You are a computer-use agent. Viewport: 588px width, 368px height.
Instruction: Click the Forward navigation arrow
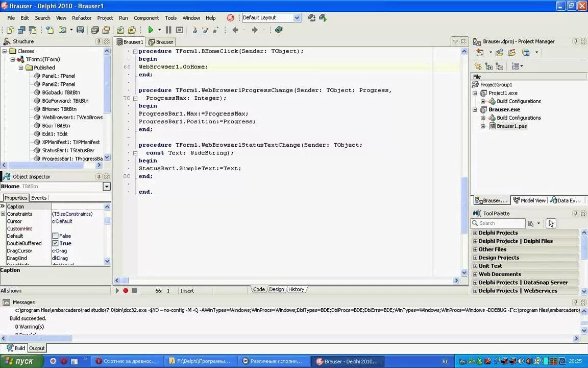[x=255, y=30]
